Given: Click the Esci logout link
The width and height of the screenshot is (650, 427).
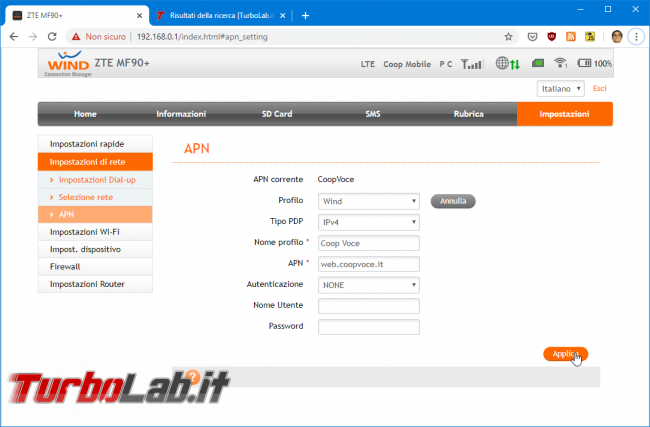Looking at the screenshot, I should [599, 88].
